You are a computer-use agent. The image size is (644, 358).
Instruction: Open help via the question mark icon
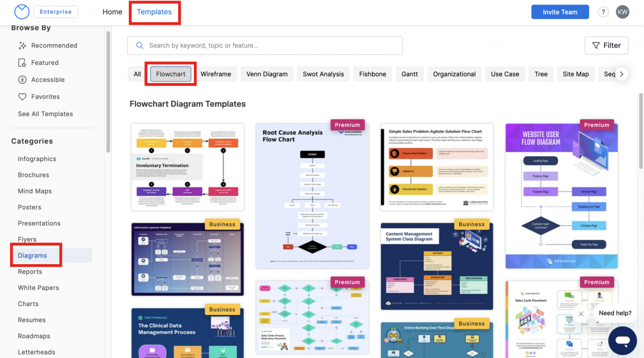pyautogui.click(x=603, y=12)
